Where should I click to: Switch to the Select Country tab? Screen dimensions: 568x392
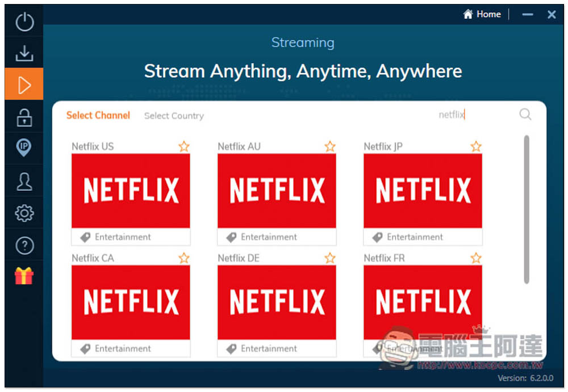point(174,116)
